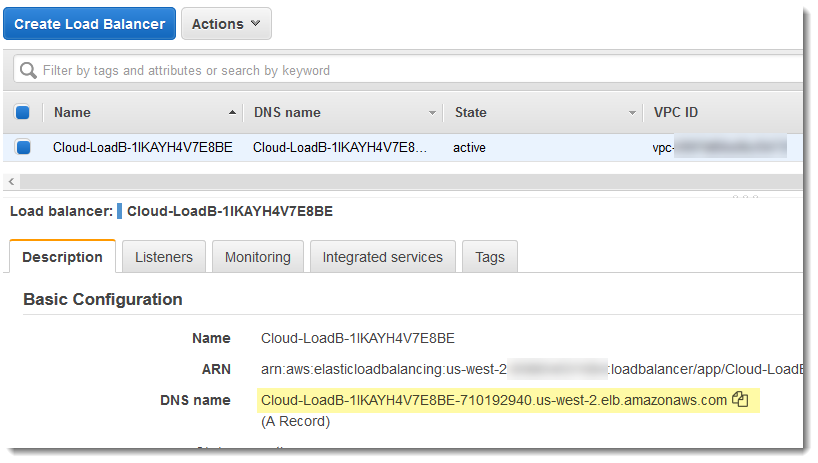818x463 pixels.
Task: Click the Name column header
Action: coord(73,112)
